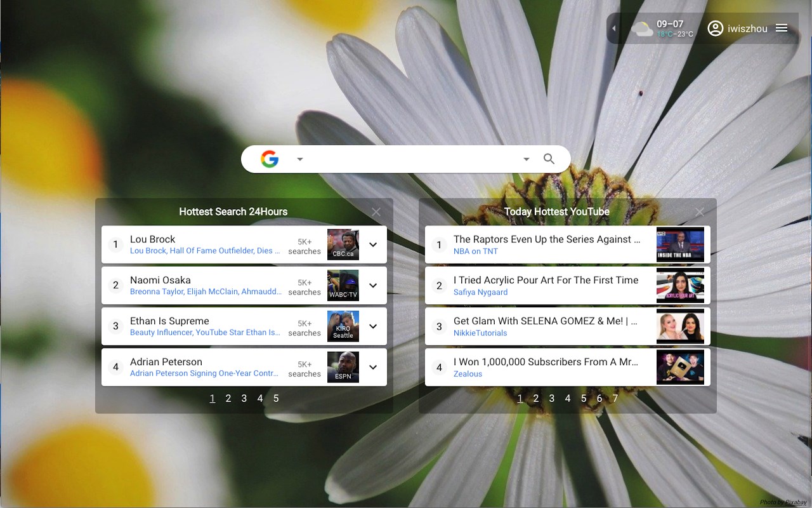Viewport: 812px width, 508px height.
Task: Click Naomi Osaka's 5K+ searches count
Action: [304, 287]
